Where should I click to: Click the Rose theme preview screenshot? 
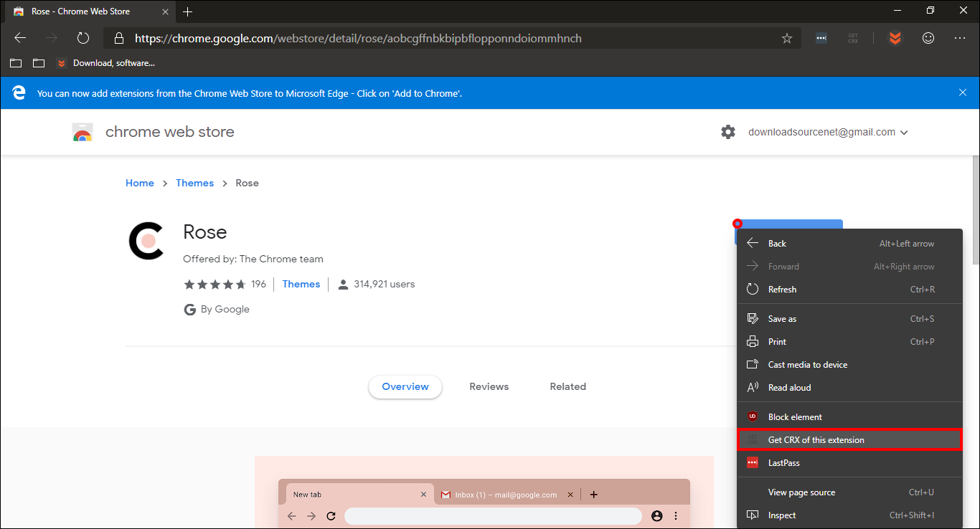(x=484, y=492)
